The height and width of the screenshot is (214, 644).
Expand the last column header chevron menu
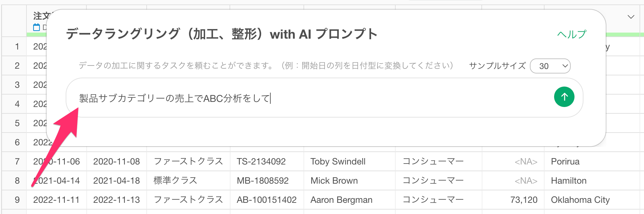[631, 17]
